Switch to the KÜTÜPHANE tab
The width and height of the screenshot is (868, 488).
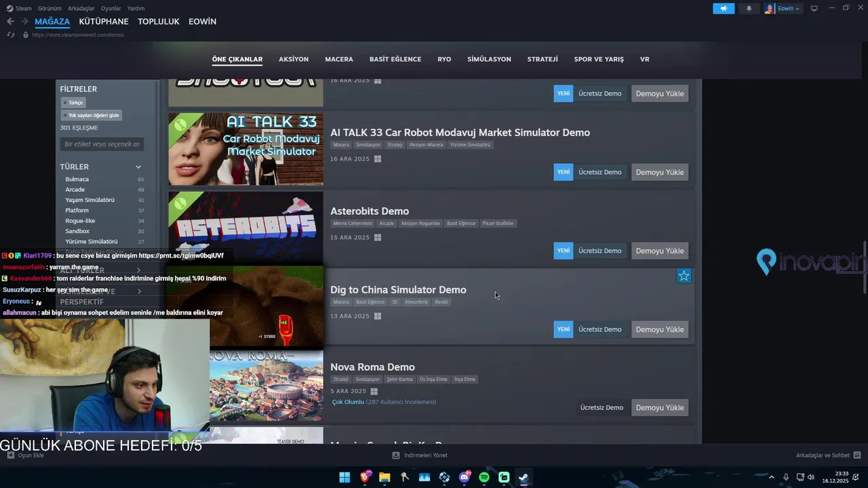[104, 22]
